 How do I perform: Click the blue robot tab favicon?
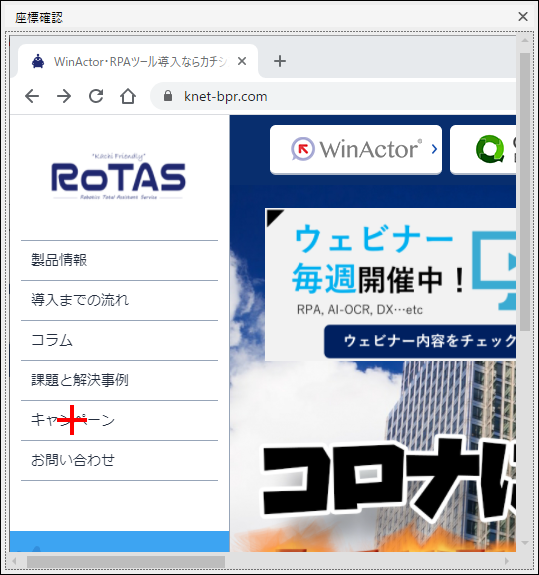point(38,61)
